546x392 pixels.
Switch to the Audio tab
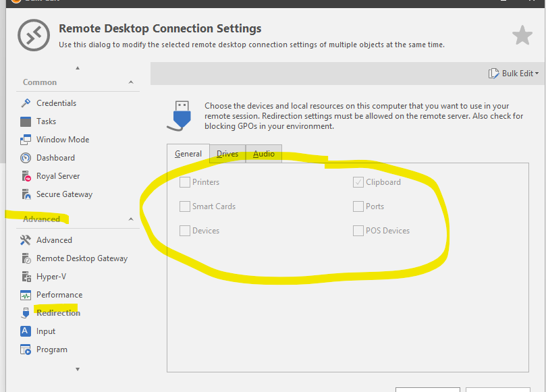[264, 154]
